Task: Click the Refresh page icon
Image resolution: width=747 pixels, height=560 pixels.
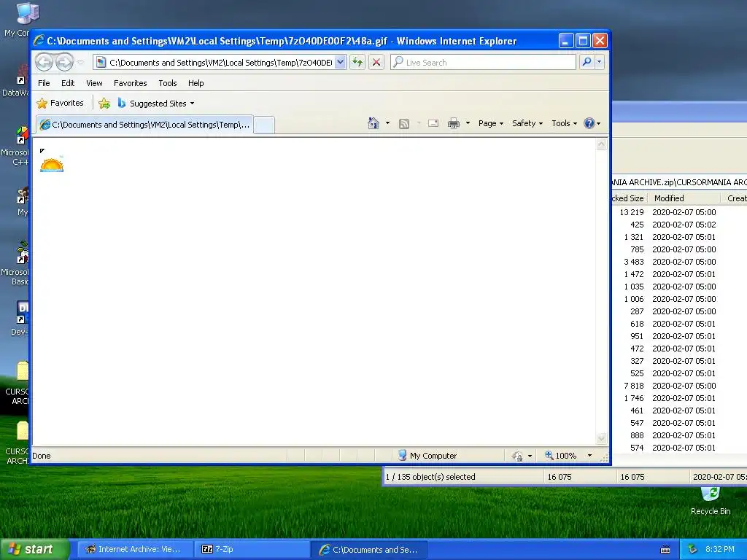Action: pos(357,63)
